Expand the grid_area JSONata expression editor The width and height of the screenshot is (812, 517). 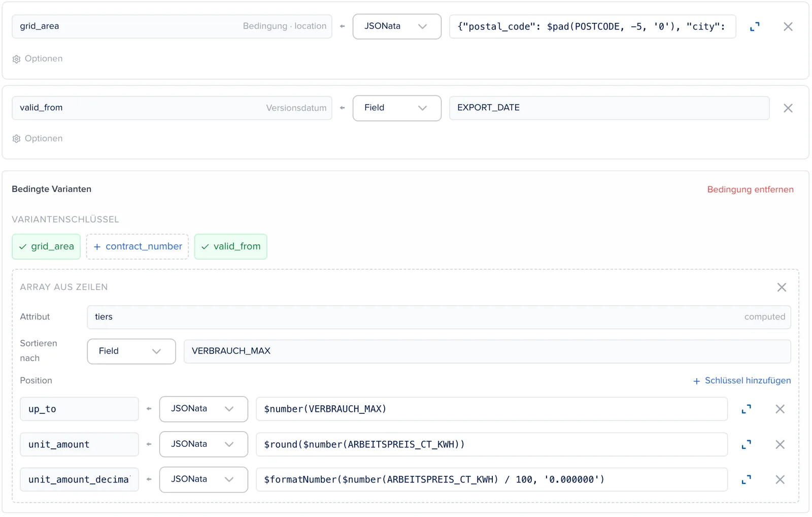[755, 26]
